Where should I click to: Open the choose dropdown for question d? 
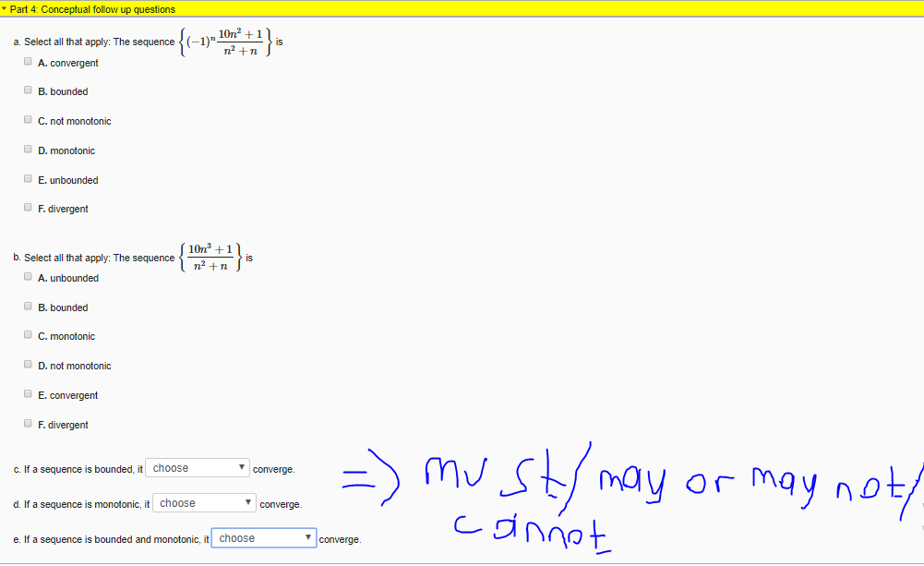coord(203,502)
